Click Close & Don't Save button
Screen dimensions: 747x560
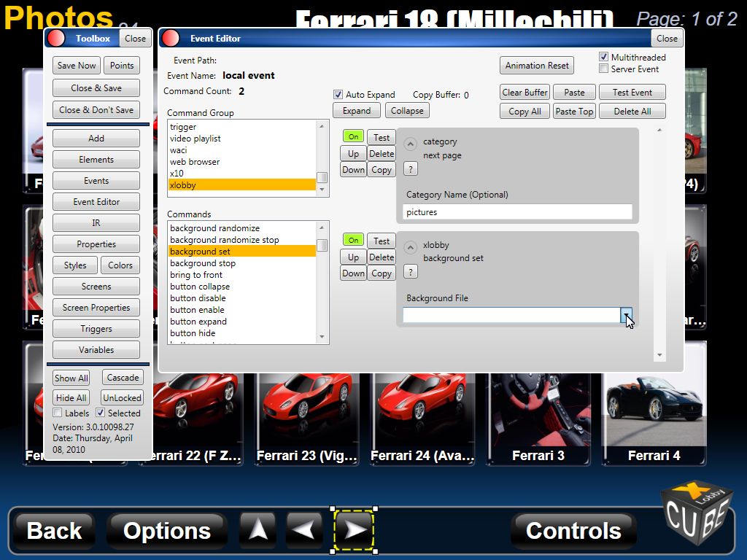pos(96,110)
